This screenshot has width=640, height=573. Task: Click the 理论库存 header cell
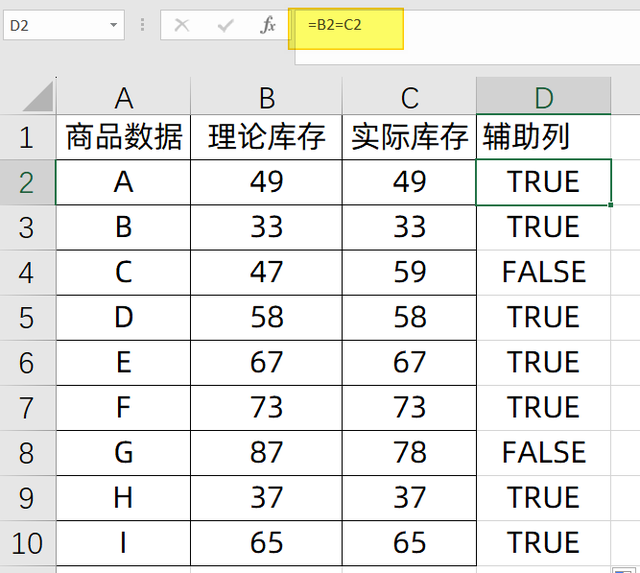pos(266,137)
